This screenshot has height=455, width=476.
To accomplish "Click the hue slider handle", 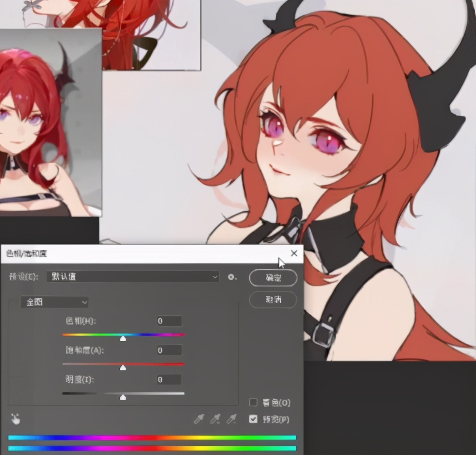I will (x=123, y=338).
